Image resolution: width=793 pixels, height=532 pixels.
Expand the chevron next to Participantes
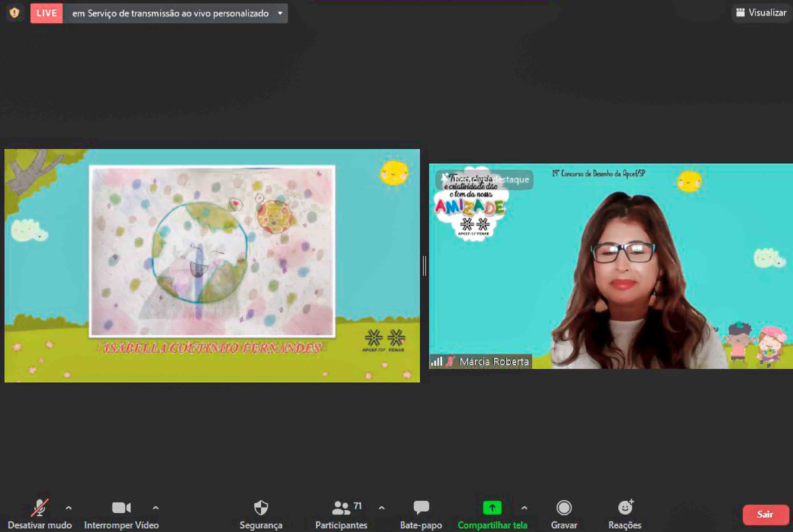click(x=381, y=508)
